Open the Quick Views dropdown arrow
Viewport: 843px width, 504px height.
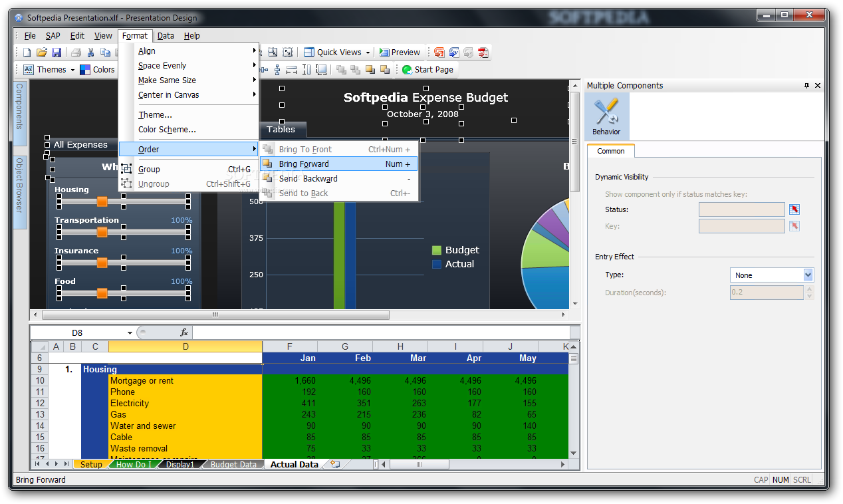368,53
